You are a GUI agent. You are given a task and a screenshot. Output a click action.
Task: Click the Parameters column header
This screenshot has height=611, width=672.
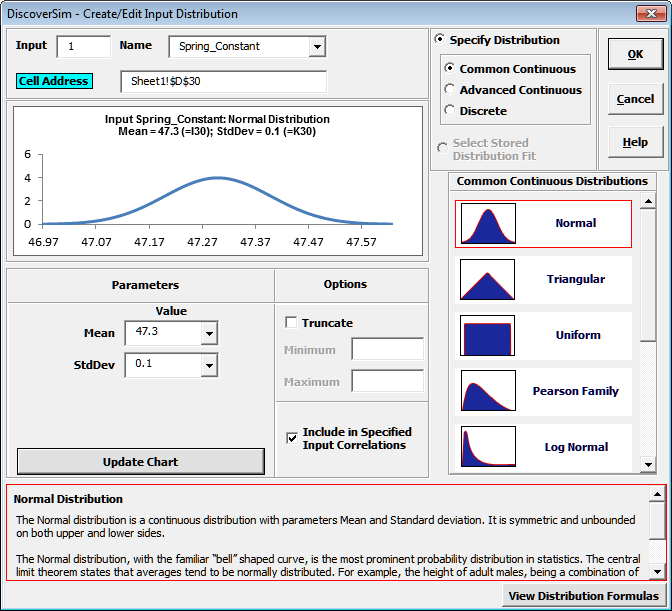(x=145, y=285)
